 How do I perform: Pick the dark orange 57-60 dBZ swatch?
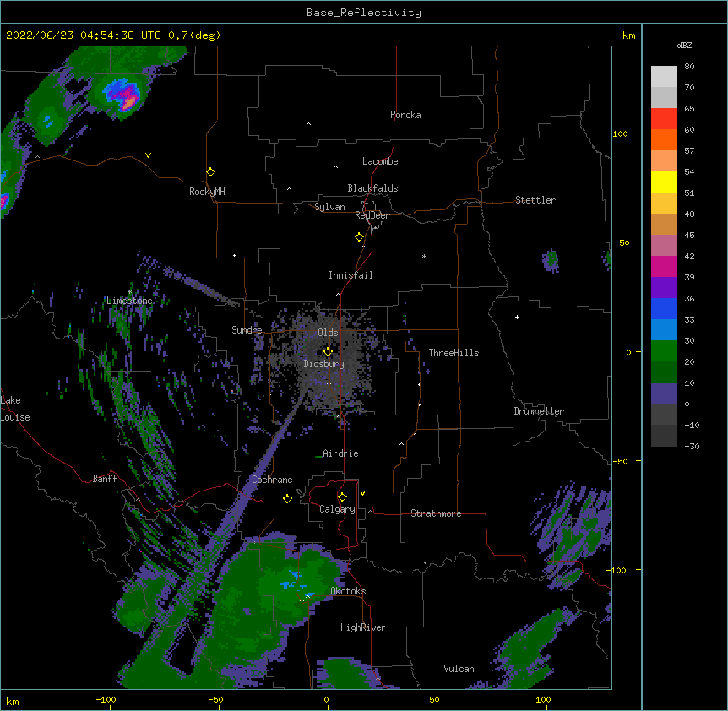click(x=664, y=139)
